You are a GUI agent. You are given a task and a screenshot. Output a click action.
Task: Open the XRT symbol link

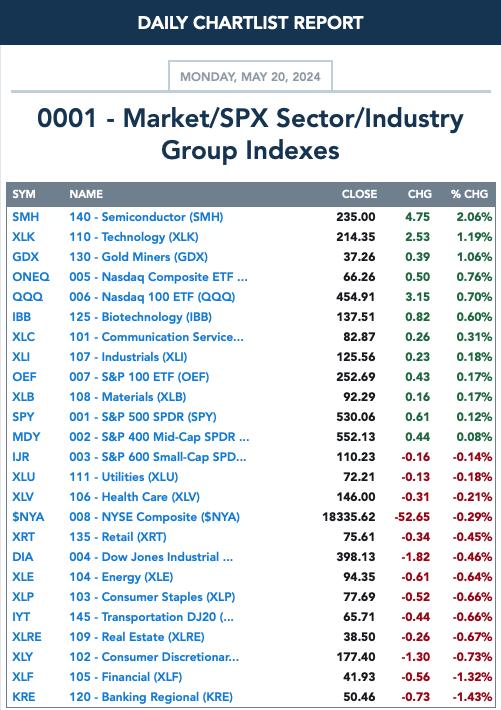coord(24,537)
